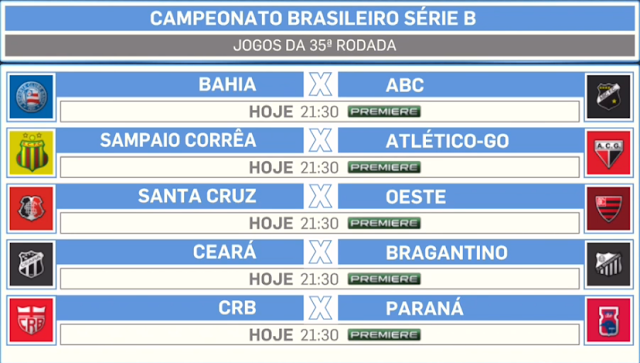Viewport: 640px width, 363px height.
Task: Click the Atlético-GO A.C.G. shield
Action: [x=609, y=153]
